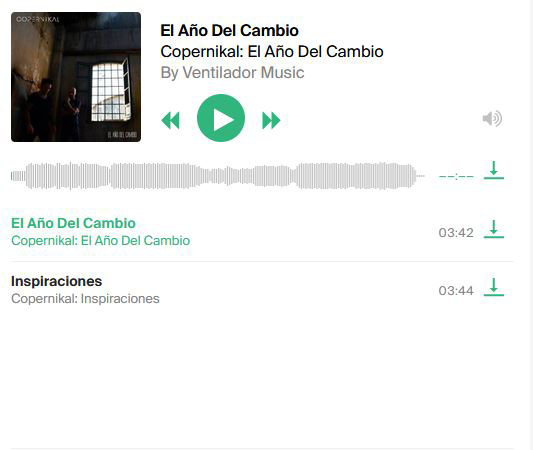Skip back with the rewind arrows
Viewport: 533px width, 450px height.
pyautogui.click(x=170, y=120)
